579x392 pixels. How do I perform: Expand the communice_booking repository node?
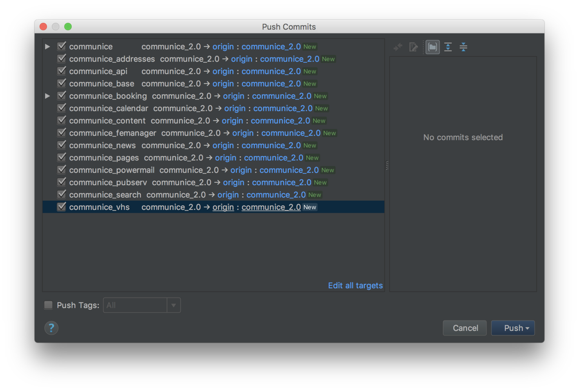click(x=47, y=96)
